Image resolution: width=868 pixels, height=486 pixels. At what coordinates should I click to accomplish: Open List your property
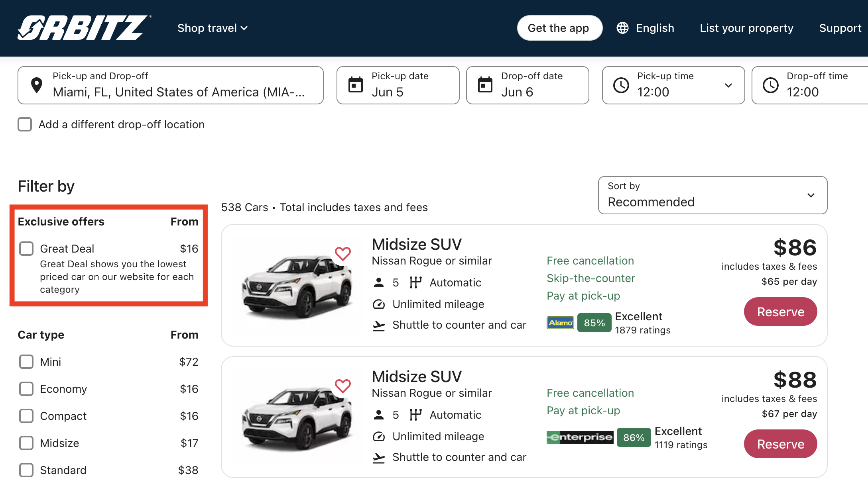[746, 28]
